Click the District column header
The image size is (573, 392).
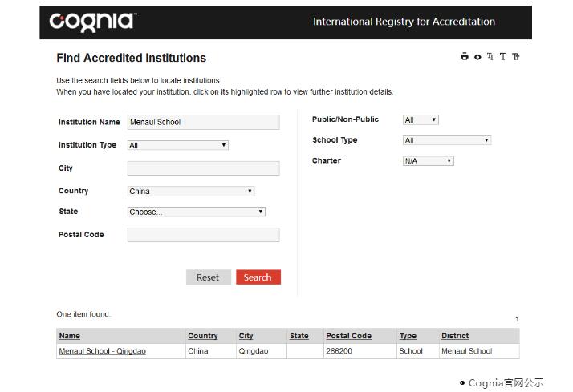tap(455, 336)
